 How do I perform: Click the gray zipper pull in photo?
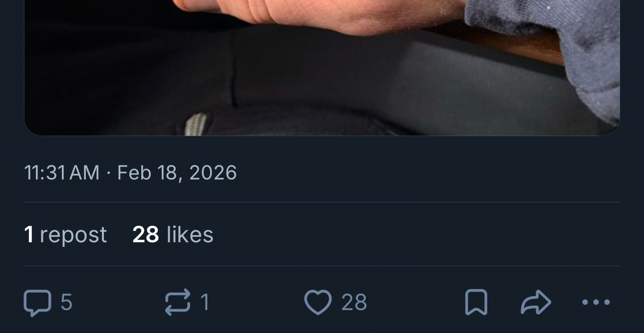coord(195,124)
